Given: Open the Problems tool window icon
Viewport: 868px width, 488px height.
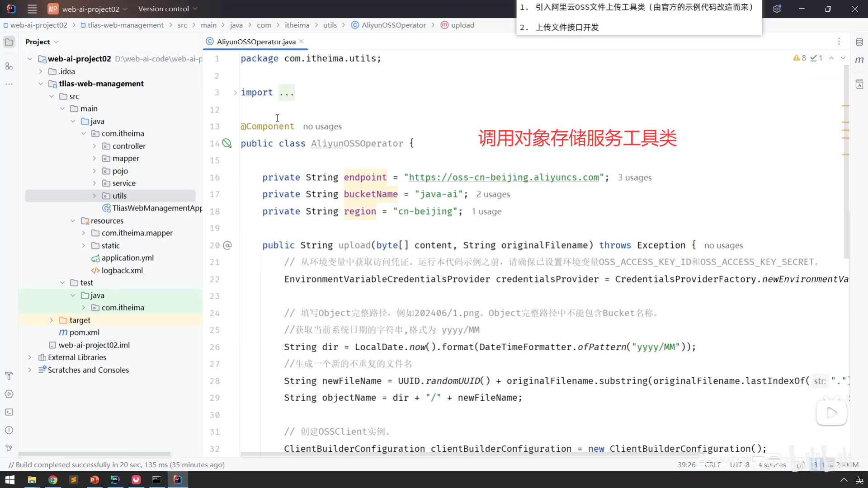Looking at the screenshot, I should point(9,430).
